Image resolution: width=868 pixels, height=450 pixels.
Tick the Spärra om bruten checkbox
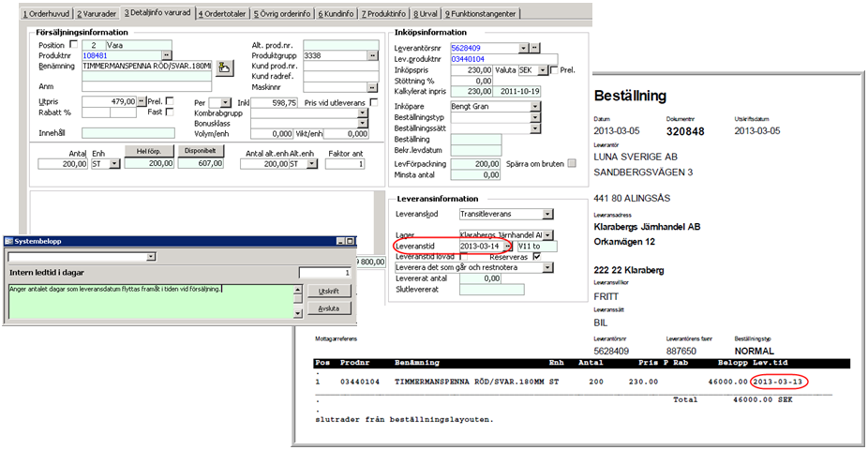pos(572,163)
